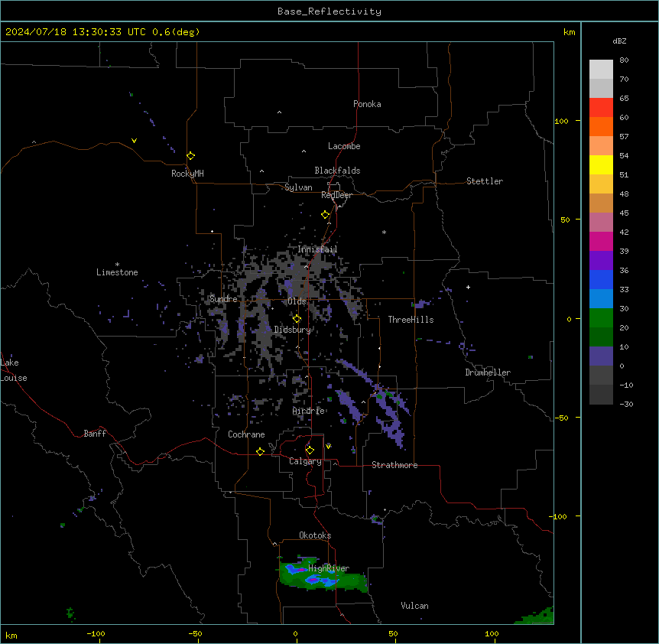Click the 2024/07/18 13:30:33 UTC timestamp
This screenshot has height=644, width=659.
coord(76,32)
